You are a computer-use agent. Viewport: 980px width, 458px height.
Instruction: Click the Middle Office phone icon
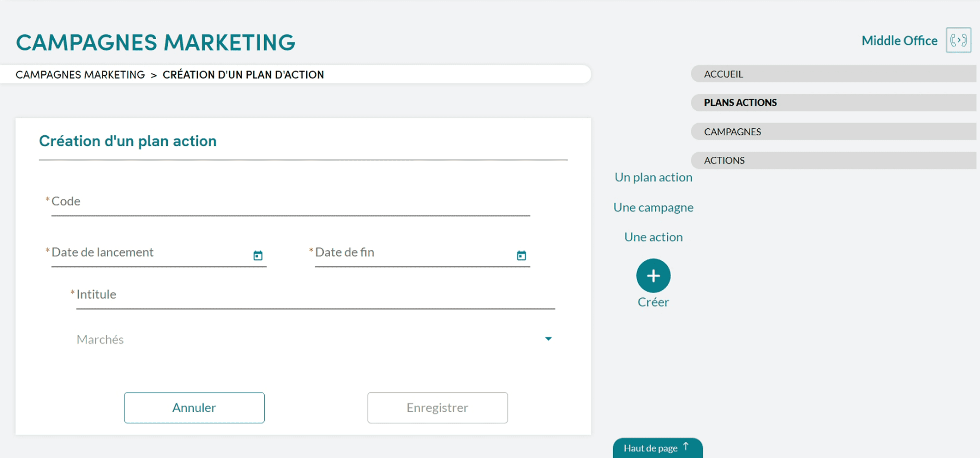click(x=958, y=40)
